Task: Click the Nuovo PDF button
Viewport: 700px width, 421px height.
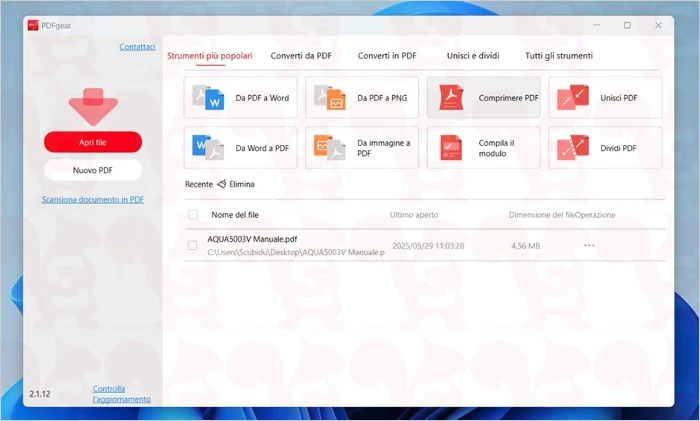Action: [x=93, y=171]
